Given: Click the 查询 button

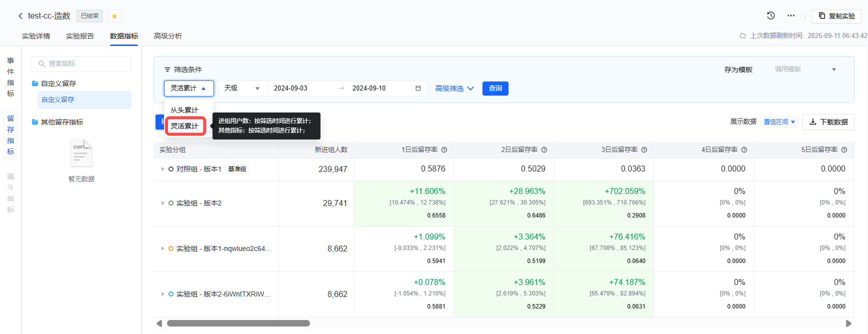Looking at the screenshot, I should click(495, 88).
